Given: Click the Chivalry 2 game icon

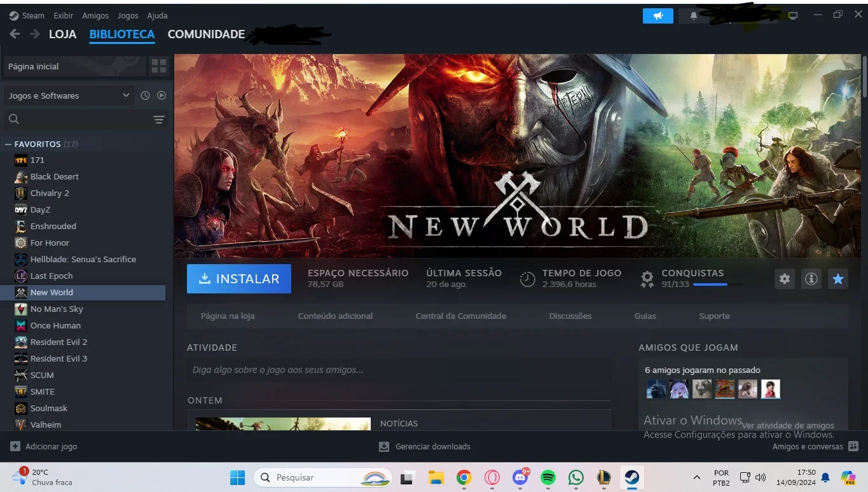Looking at the screenshot, I should coord(21,193).
